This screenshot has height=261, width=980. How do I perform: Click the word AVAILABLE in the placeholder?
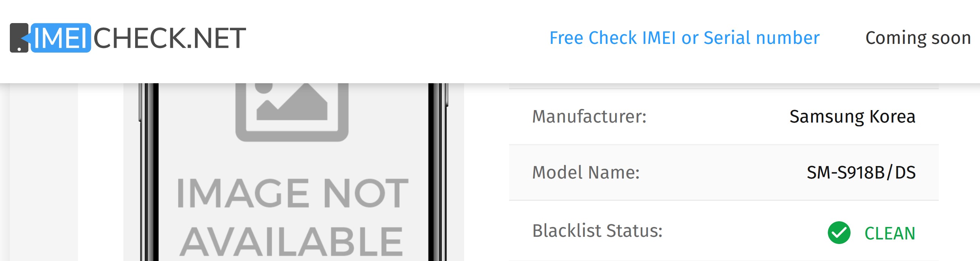tap(292, 242)
